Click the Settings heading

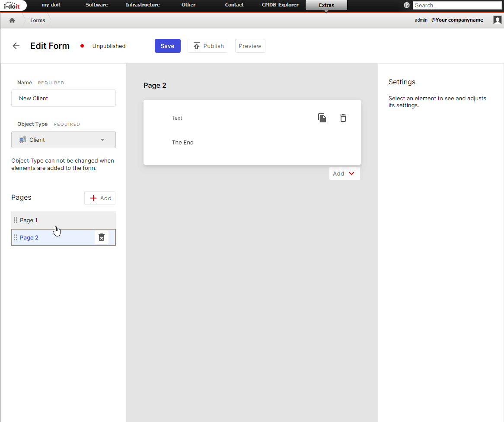coord(402,82)
